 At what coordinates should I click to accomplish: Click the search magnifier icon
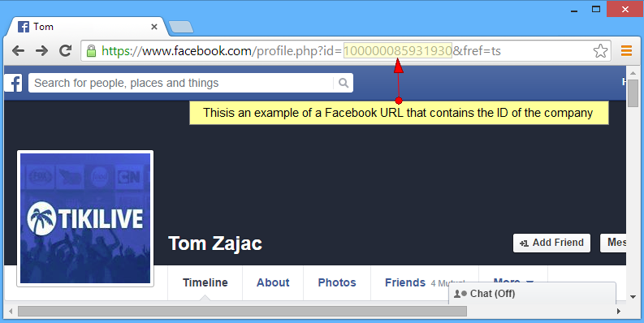coord(344,83)
